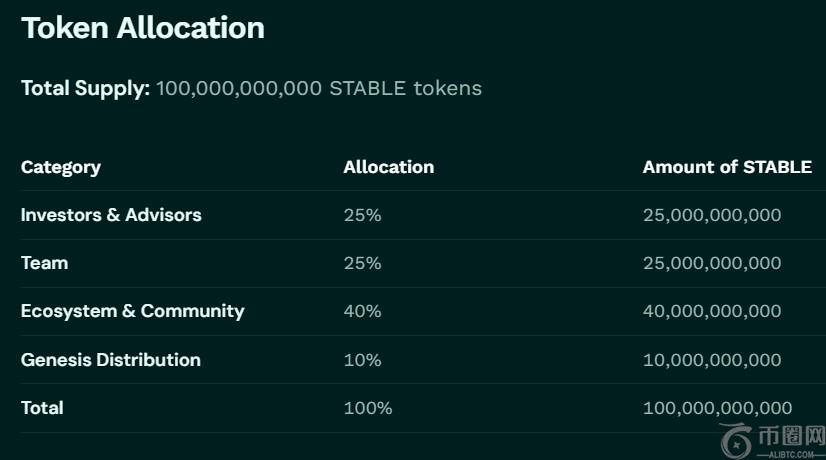The width and height of the screenshot is (826, 460).
Task: Select the Genesis Distribution row label
Action: (x=111, y=359)
